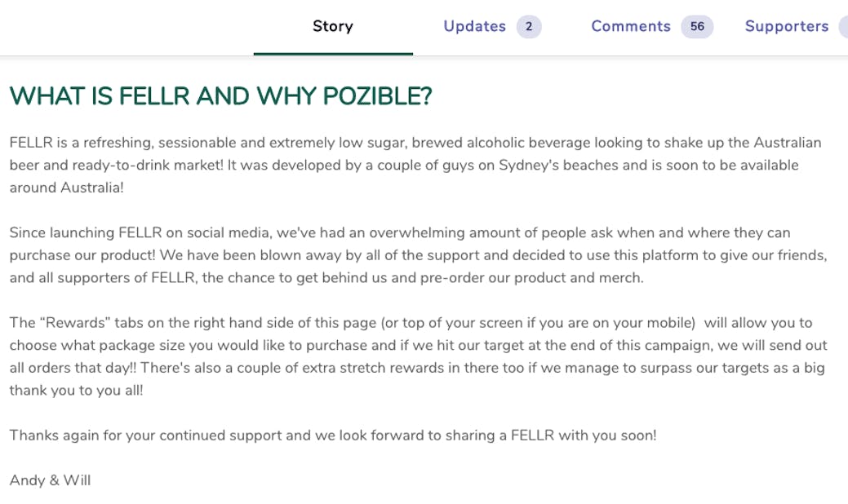Open the Supporters tab
This screenshot has height=504, width=848.
coord(786,26)
